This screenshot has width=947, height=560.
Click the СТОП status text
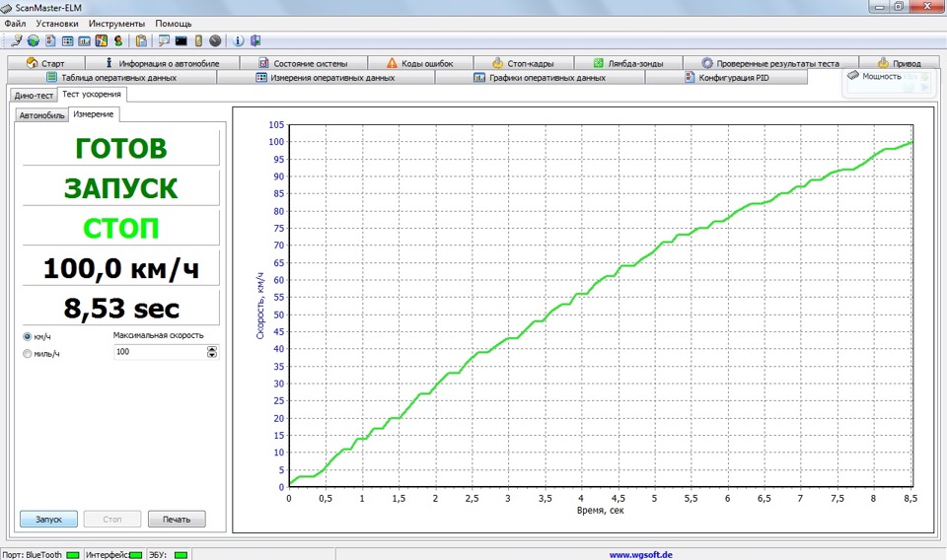(120, 229)
